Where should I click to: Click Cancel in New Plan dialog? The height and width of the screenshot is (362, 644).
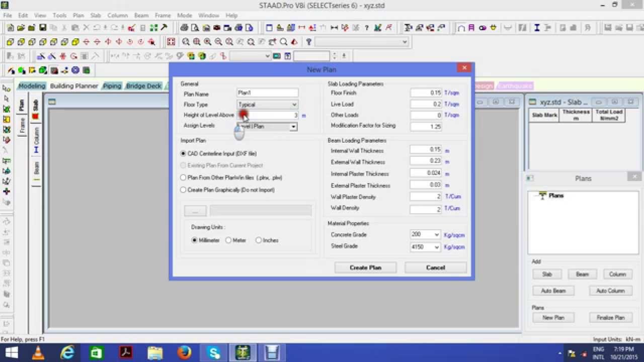coord(435,267)
